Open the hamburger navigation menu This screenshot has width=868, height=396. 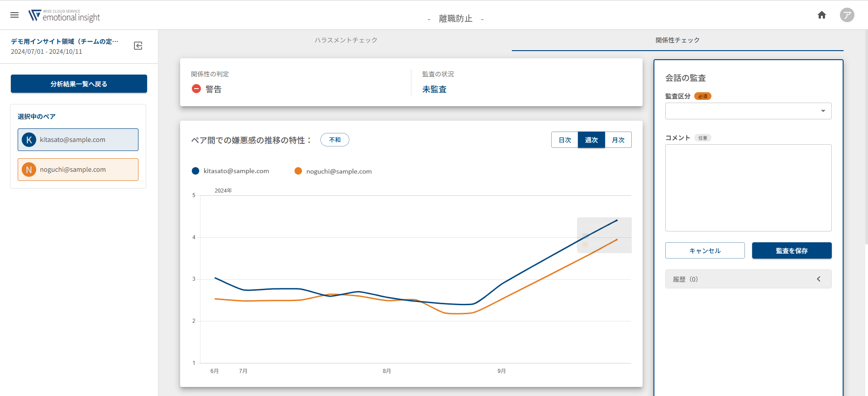click(x=14, y=15)
